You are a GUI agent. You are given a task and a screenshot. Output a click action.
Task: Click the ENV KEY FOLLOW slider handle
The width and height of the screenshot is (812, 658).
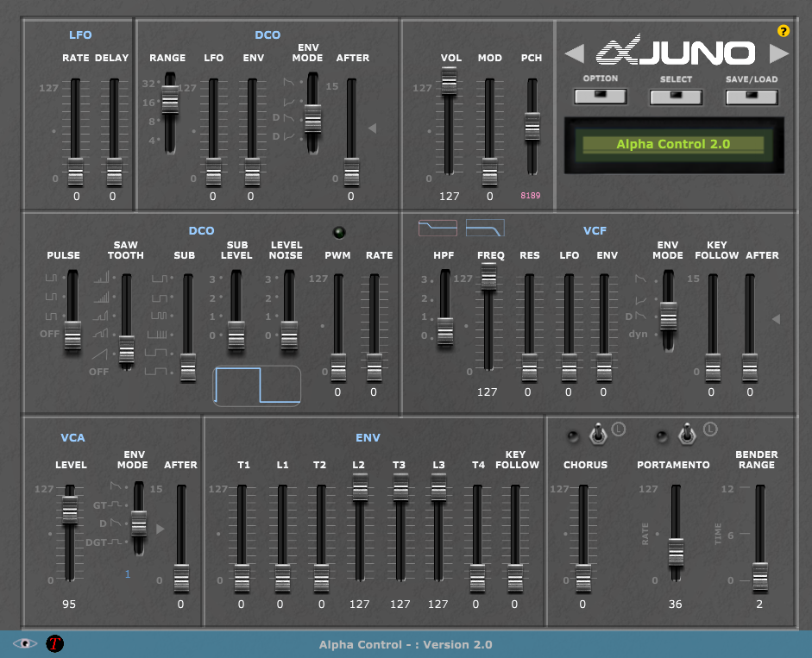(x=515, y=579)
